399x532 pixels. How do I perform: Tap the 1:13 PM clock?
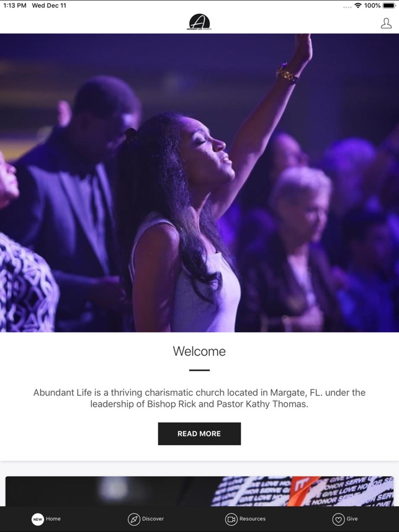15,6
